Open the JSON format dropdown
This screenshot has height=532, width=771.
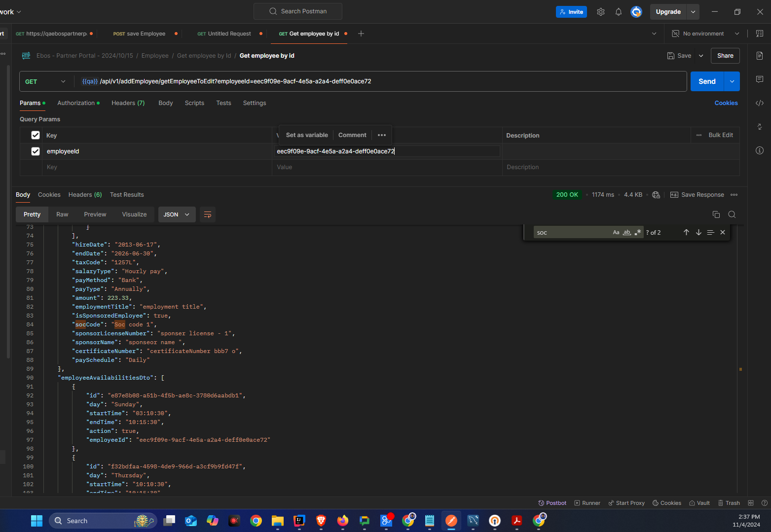(177, 214)
